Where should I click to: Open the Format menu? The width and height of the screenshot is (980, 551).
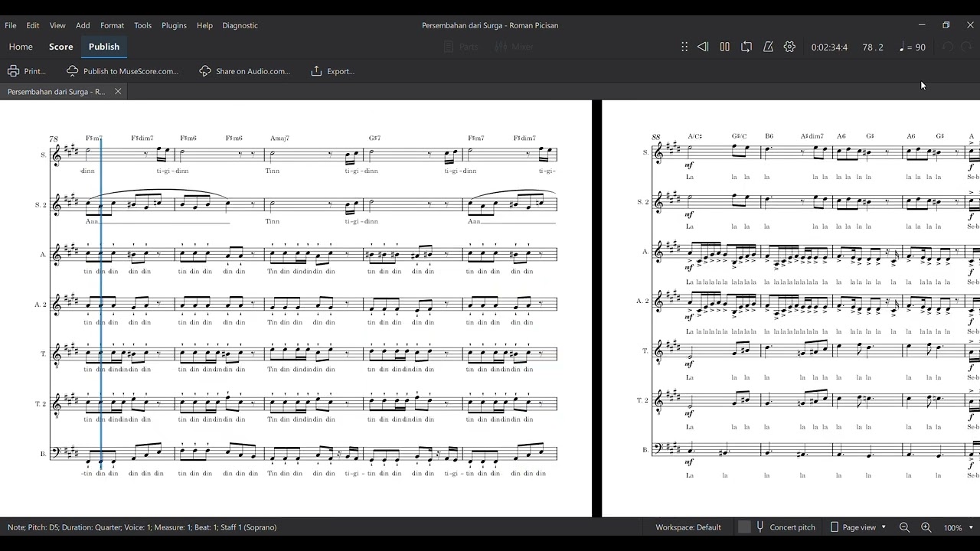pos(112,25)
